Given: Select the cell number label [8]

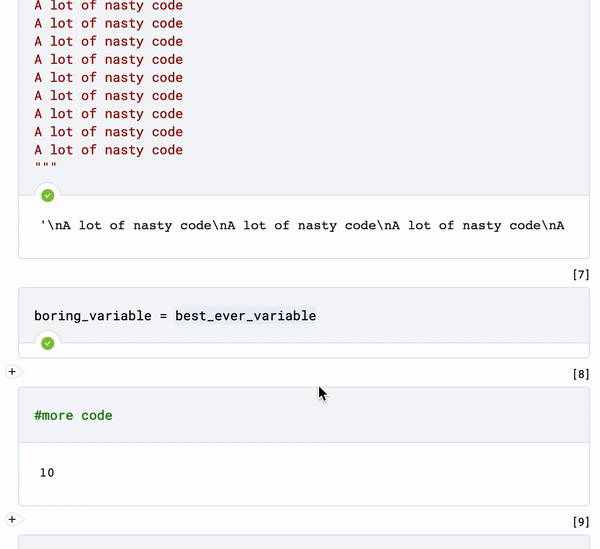Looking at the screenshot, I should click(580, 374).
